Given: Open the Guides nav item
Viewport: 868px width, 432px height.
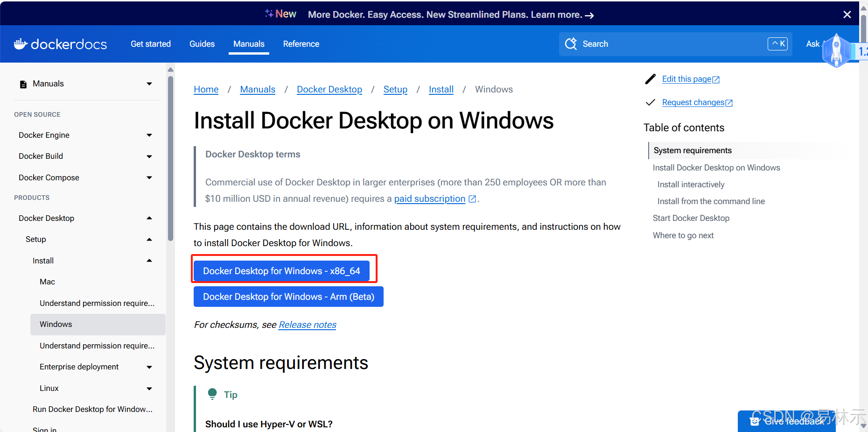Looking at the screenshot, I should pos(202,44).
